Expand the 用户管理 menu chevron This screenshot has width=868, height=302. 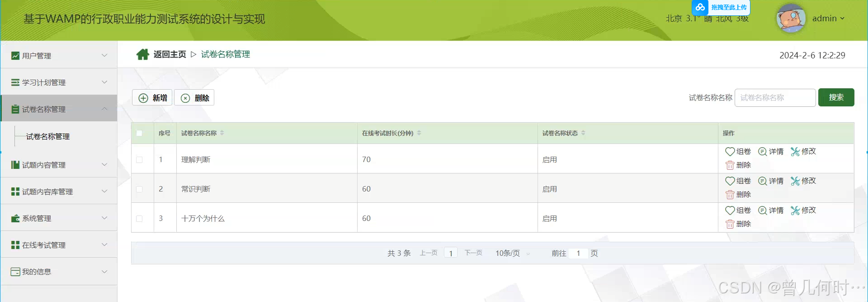point(104,55)
